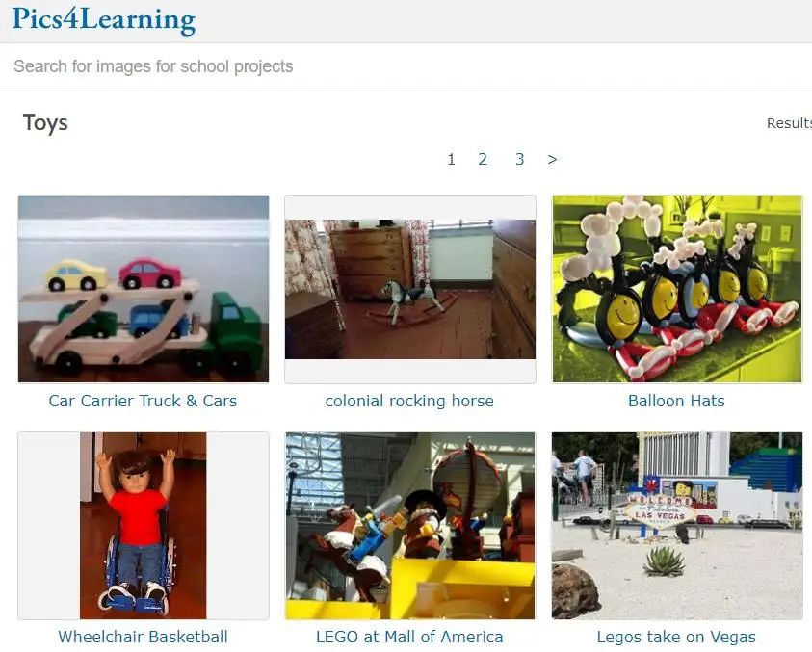Click the 'Balloon Hats' title link
Viewport: 812px width, 652px height.
click(676, 401)
